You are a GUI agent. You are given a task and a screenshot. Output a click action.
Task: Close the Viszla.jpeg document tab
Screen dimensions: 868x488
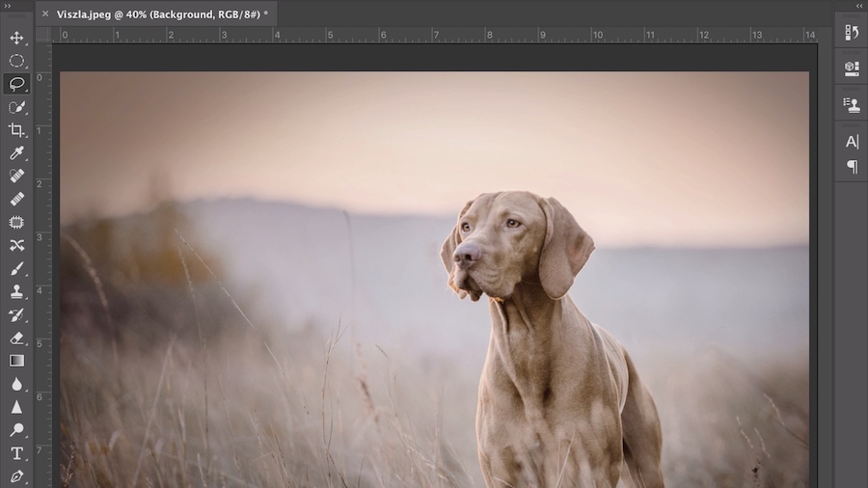(x=45, y=14)
